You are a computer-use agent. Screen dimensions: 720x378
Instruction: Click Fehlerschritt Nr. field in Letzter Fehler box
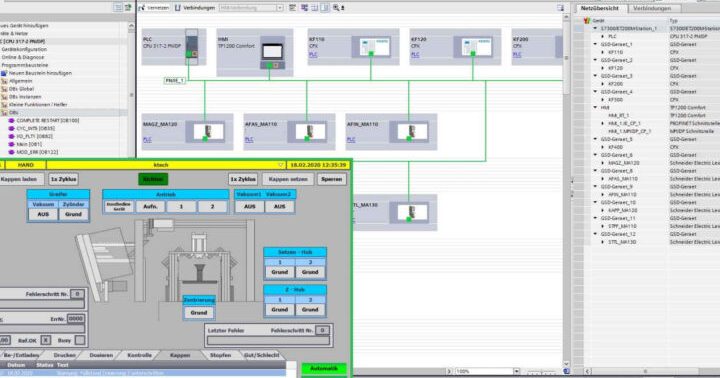pos(322,330)
